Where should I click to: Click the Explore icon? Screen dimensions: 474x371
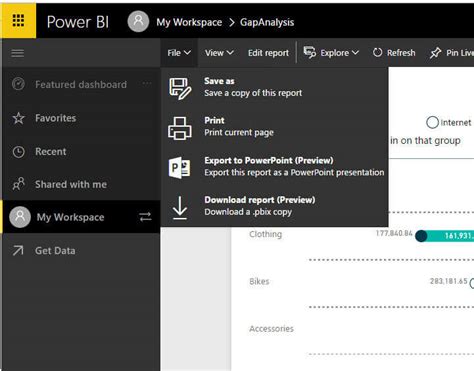[310, 52]
